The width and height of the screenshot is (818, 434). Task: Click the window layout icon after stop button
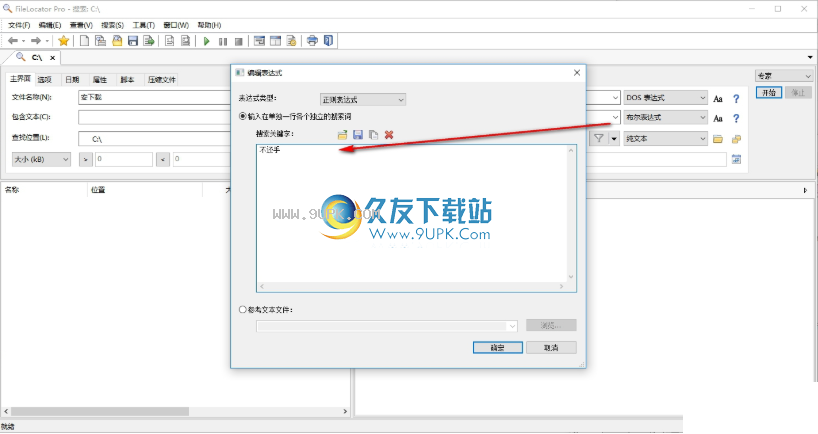click(259, 41)
